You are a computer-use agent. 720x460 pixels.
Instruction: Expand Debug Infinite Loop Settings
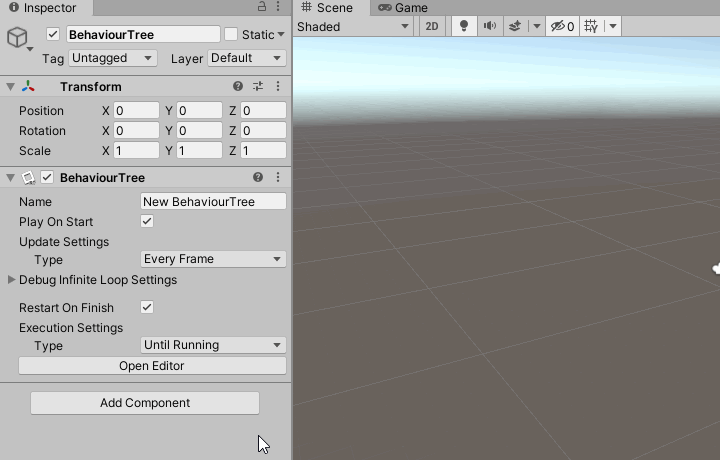(13, 280)
